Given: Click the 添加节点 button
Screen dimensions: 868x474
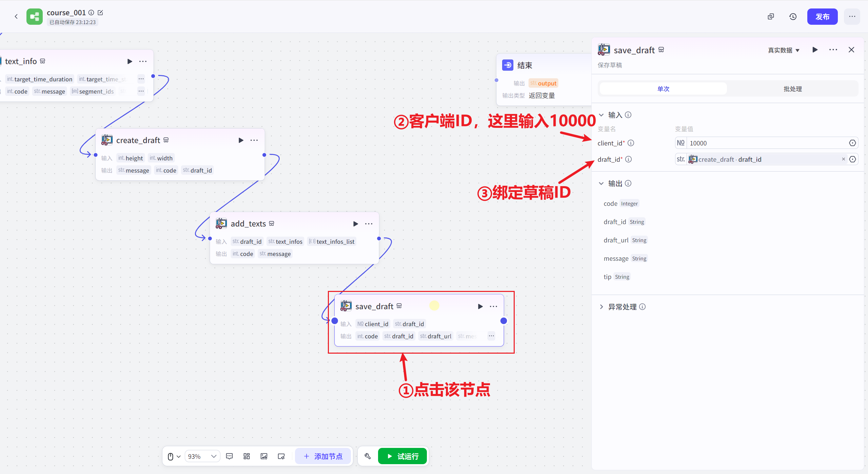Looking at the screenshot, I should 323,456.
